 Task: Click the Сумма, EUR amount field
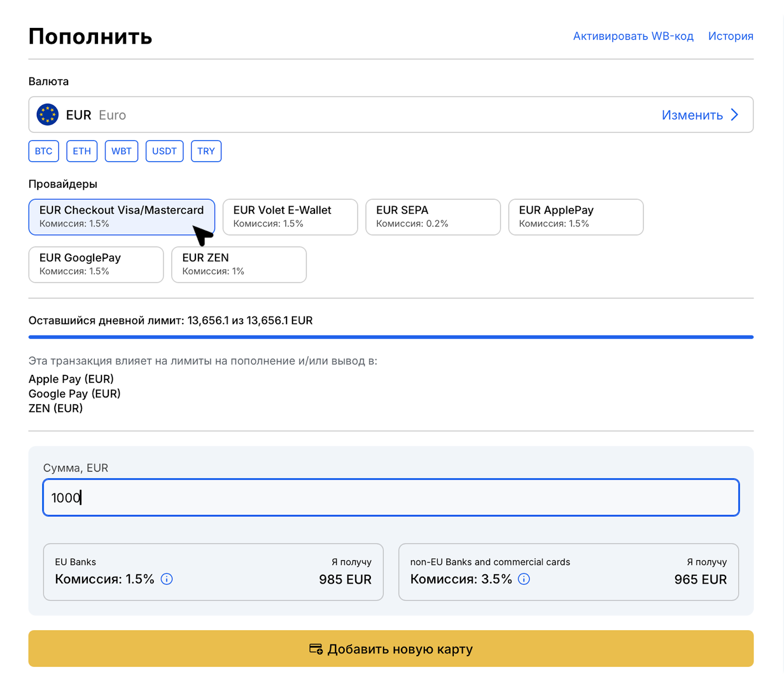pyautogui.click(x=391, y=497)
